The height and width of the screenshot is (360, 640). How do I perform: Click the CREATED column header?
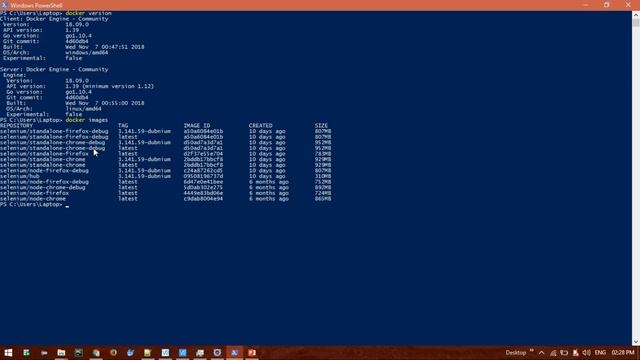point(260,126)
